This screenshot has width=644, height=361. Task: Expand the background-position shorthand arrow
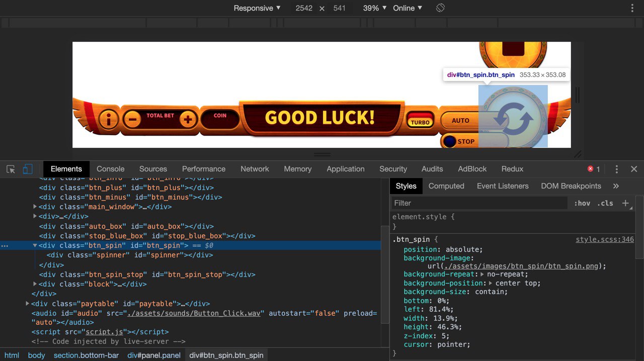[x=491, y=284]
